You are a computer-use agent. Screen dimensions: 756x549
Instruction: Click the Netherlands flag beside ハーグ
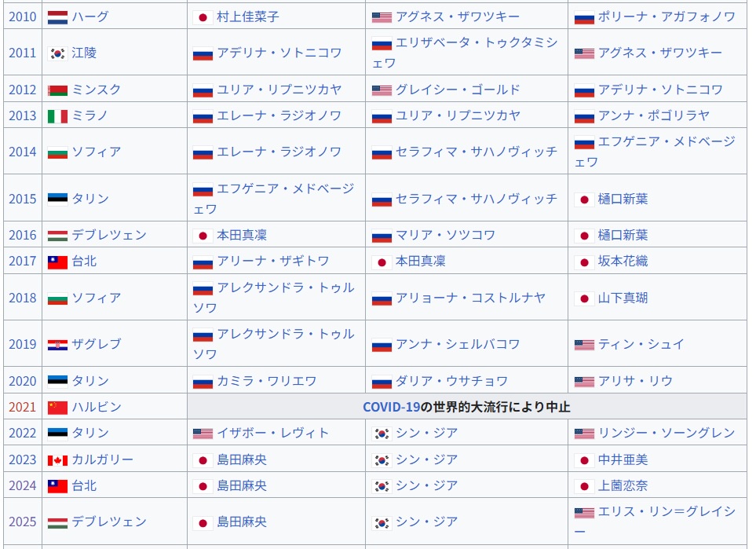click(57, 16)
